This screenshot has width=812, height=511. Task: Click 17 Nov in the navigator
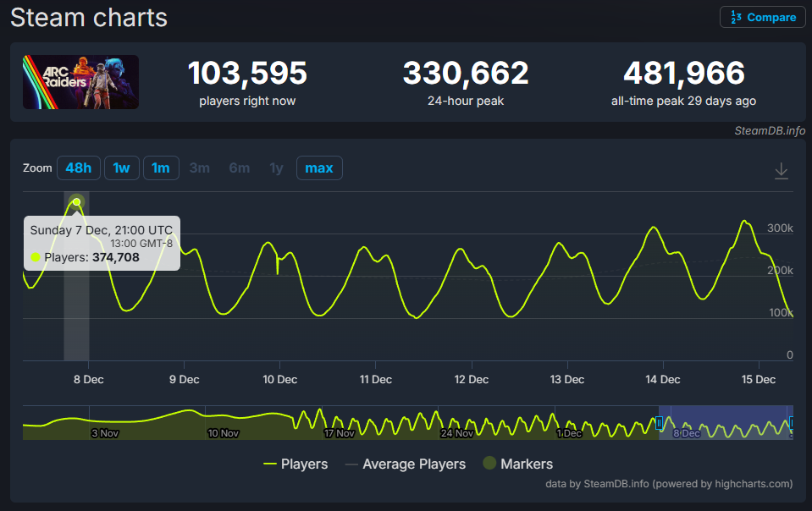point(340,433)
